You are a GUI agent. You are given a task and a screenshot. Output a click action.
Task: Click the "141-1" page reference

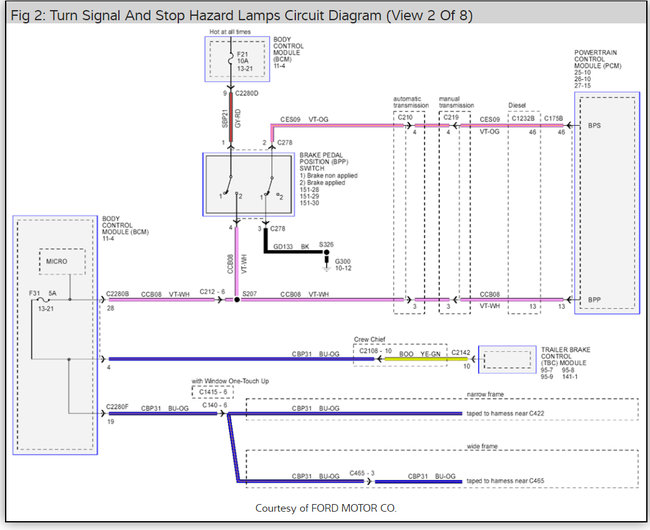[570, 377]
